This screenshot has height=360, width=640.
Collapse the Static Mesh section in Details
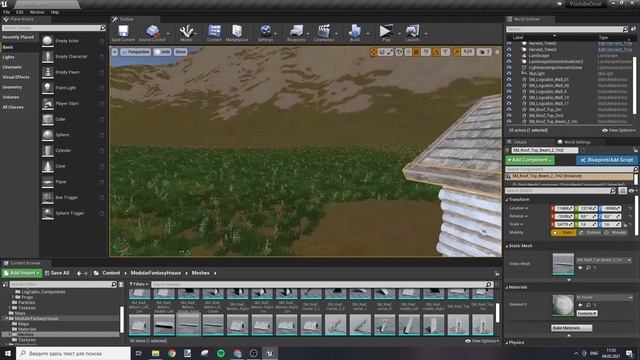507,246
